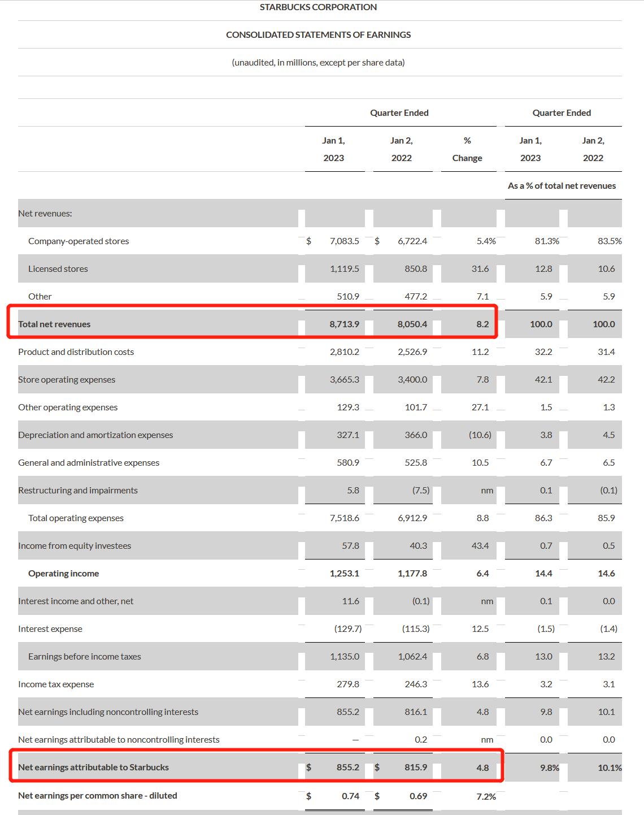Image resolution: width=644 pixels, height=815 pixels.
Task: Click the unaudited, in millions note
Action: tap(318, 63)
